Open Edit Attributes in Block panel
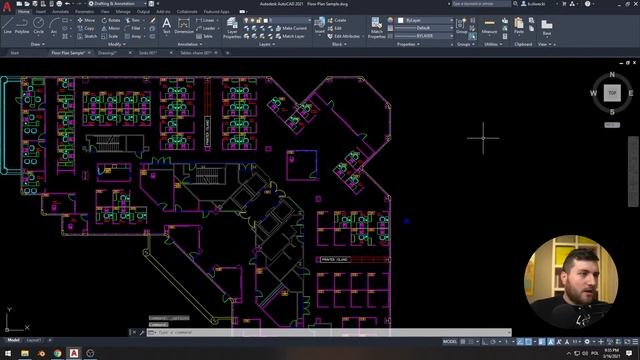 tap(344, 36)
